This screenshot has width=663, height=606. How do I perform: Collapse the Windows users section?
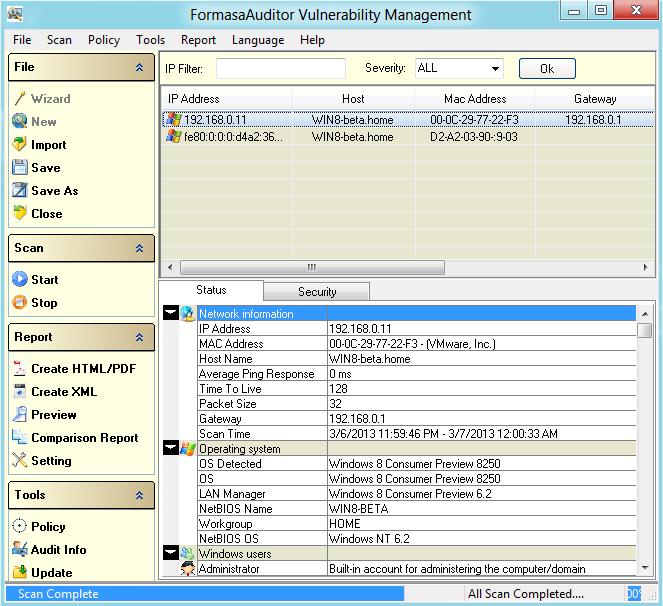click(x=171, y=553)
